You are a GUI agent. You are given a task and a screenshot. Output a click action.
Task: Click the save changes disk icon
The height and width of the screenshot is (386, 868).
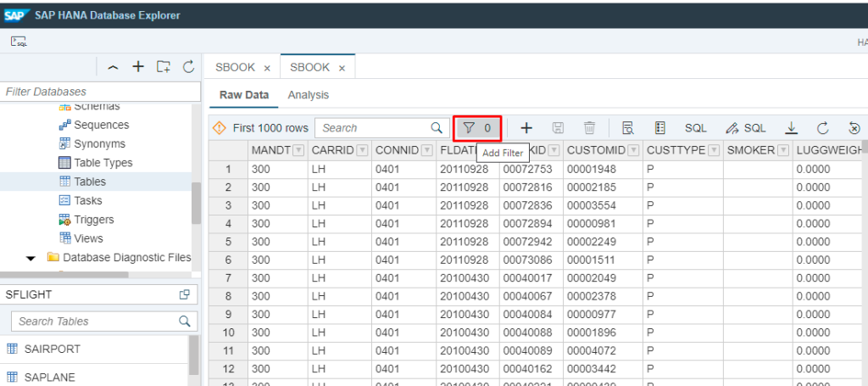click(558, 128)
